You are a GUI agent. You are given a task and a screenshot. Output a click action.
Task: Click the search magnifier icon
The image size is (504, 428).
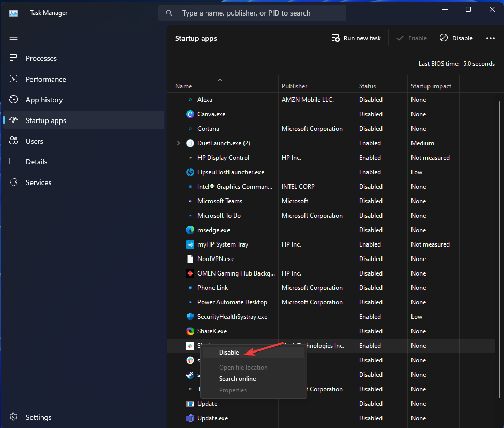pos(169,13)
